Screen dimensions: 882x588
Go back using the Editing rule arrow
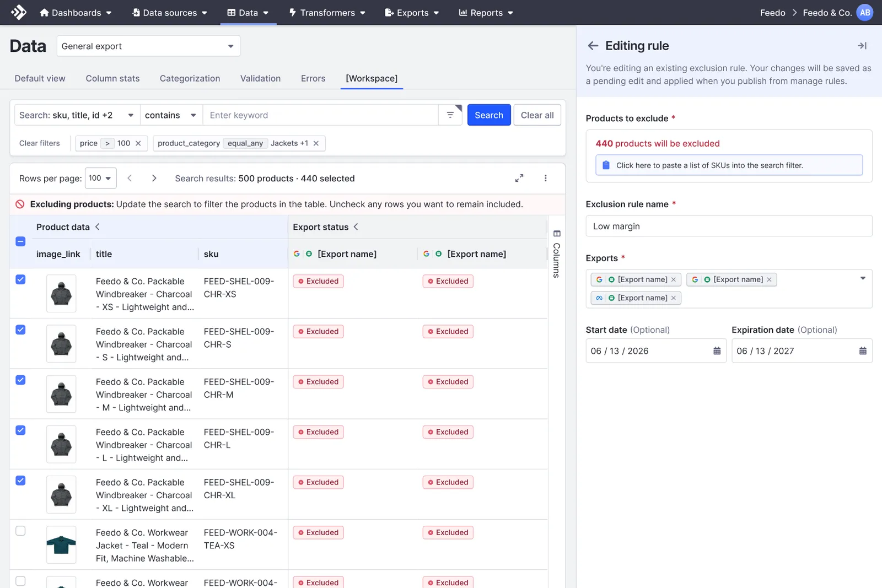point(593,46)
